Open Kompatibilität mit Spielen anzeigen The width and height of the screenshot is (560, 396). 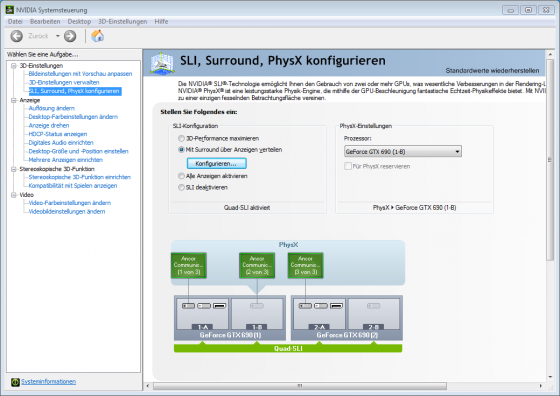tap(73, 186)
